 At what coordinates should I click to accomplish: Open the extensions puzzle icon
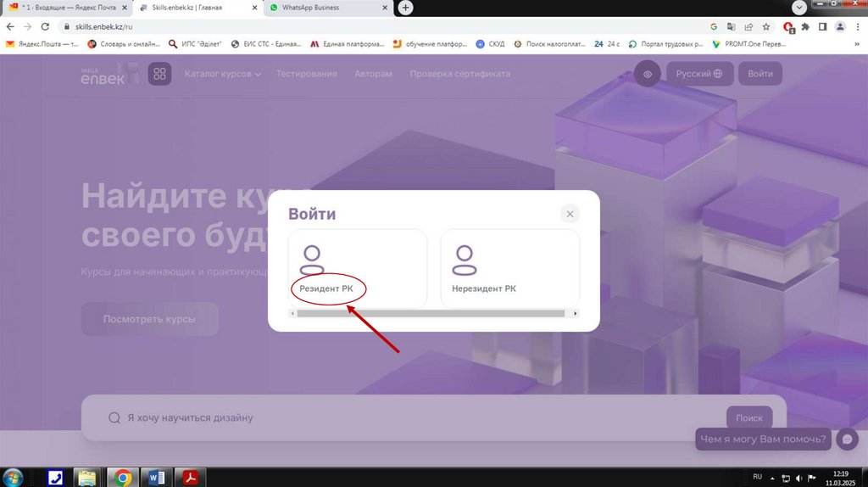click(x=805, y=26)
